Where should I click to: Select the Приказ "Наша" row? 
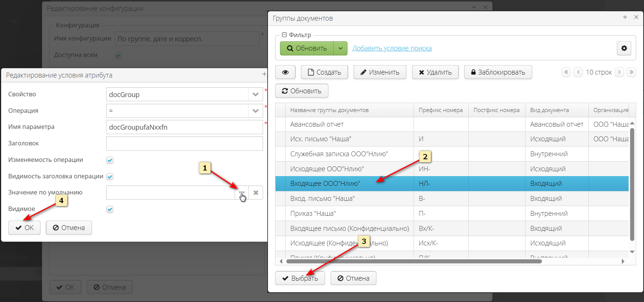(452, 214)
